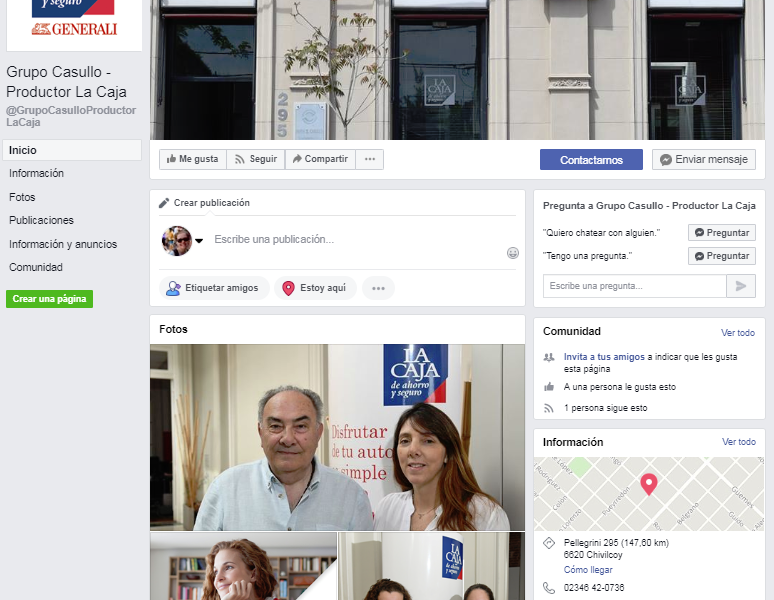774x600 pixels.
Task: Click Enviar mensaje button
Action: pyautogui.click(x=704, y=159)
